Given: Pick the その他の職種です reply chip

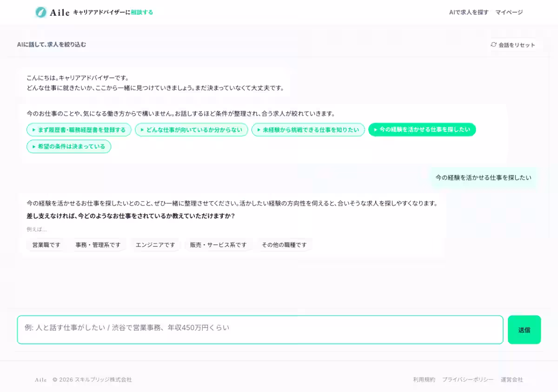Looking at the screenshot, I should 284,245.
